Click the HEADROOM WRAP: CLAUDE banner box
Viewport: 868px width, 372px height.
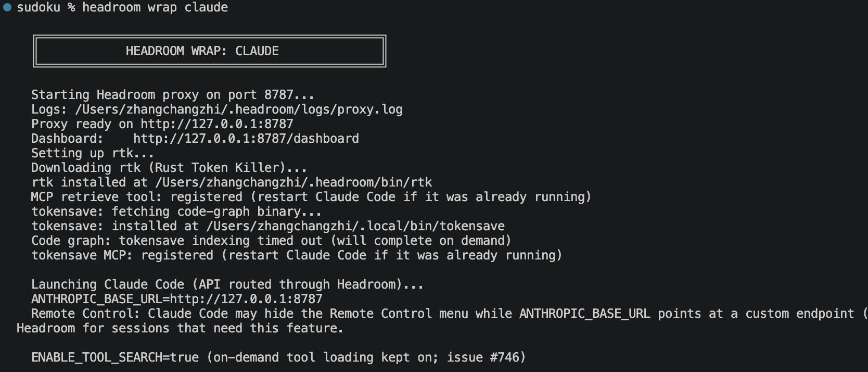(209, 51)
